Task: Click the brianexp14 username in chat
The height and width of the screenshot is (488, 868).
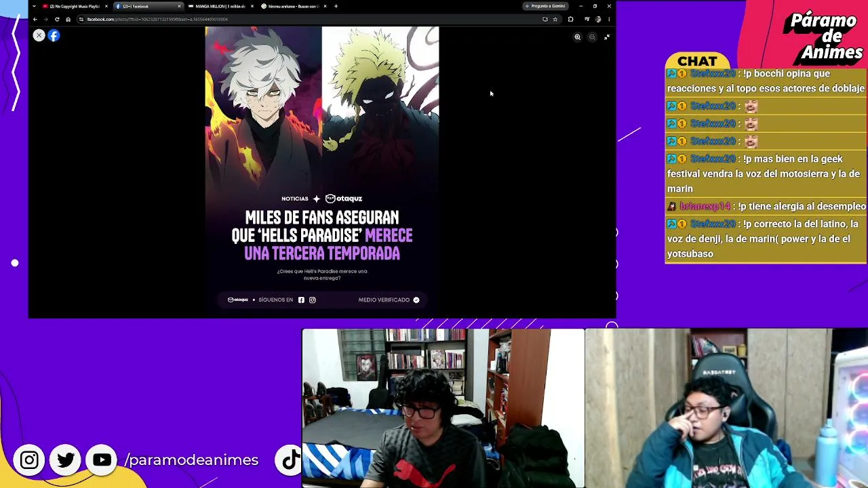Action: pos(705,206)
